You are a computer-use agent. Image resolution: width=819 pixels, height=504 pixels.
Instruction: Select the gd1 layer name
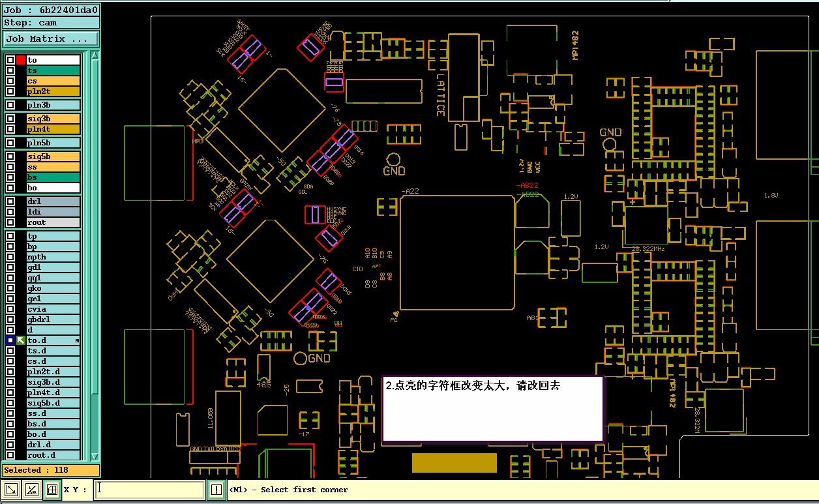tap(53, 267)
